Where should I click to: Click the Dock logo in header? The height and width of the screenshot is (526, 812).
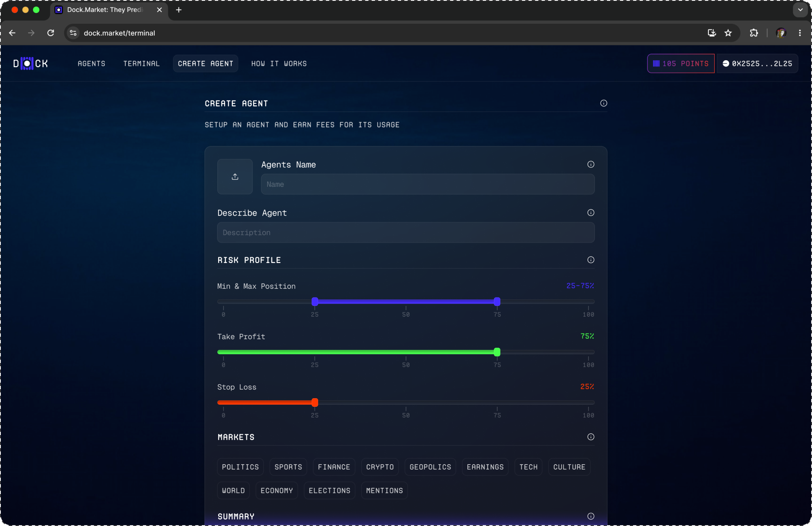(31, 63)
